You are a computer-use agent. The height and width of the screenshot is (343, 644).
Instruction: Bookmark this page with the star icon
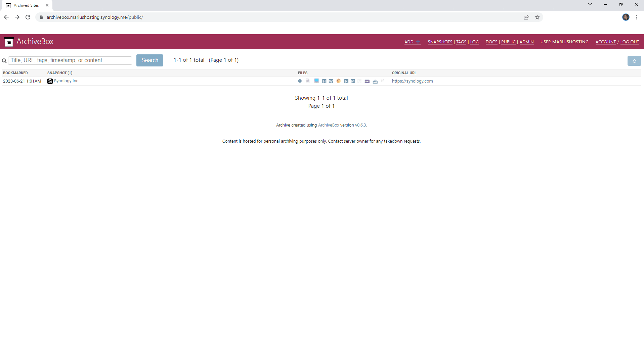click(x=537, y=17)
